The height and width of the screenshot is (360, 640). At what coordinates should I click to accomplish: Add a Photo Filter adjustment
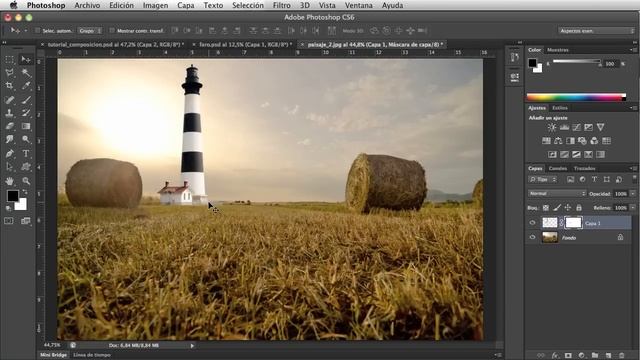pos(582,141)
